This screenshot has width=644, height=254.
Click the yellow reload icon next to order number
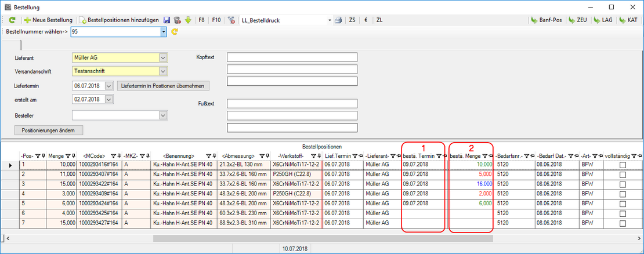(174, 32)
